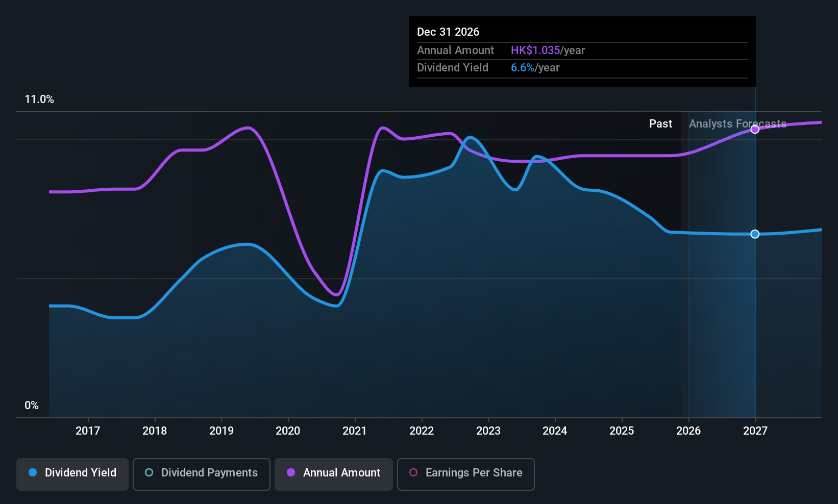Click the 6.6%/year dividend yield value
838x504 pixels.
pos(523,67)
